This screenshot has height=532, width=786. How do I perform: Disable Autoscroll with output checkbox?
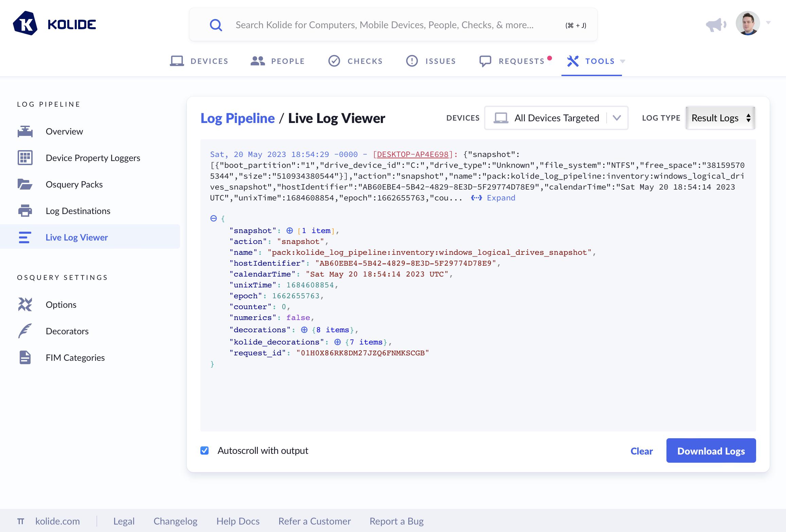click(204, 450)
